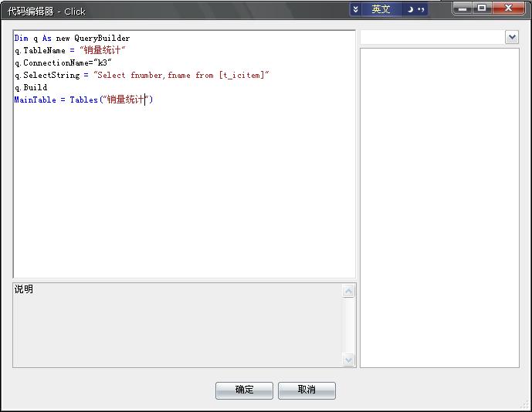Maximize the 代码编辑器 window

tap(482, 8)
